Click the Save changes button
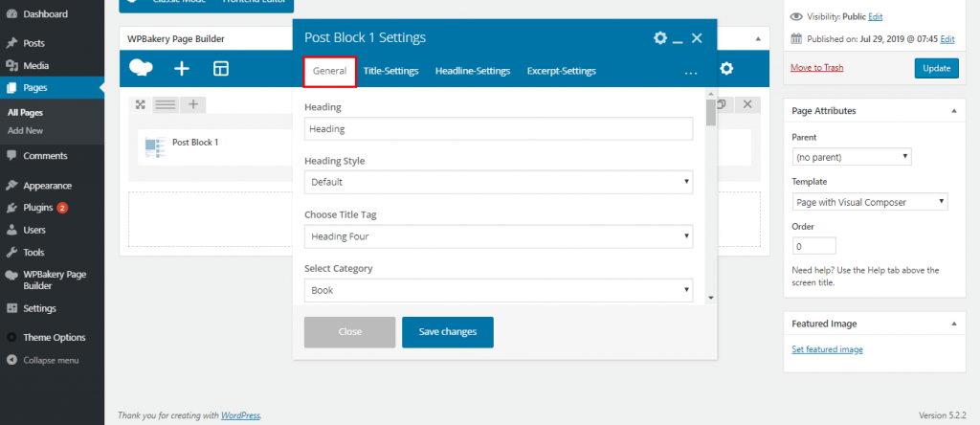 [x=447, y=331]
